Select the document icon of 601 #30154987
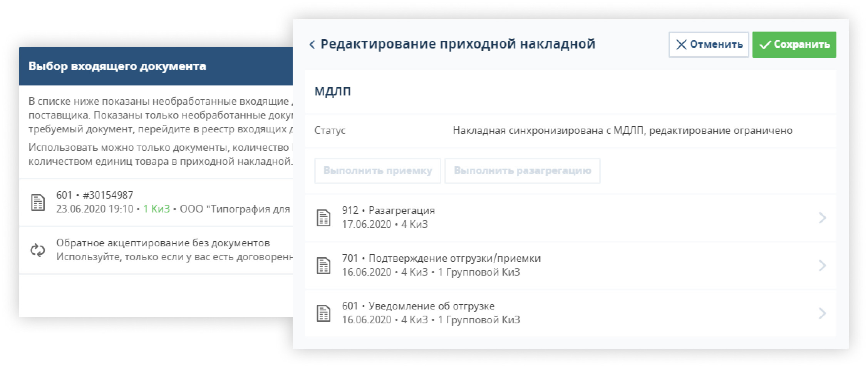 [38, 202]
